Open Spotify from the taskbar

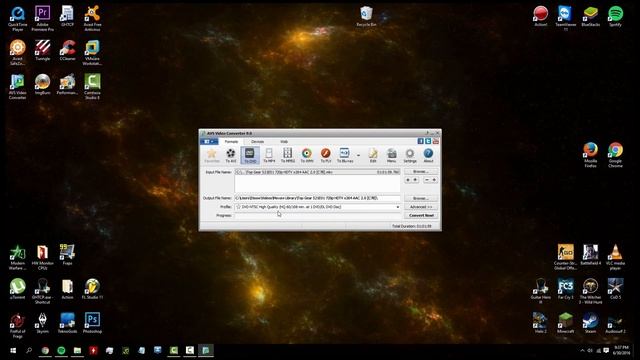61,351
